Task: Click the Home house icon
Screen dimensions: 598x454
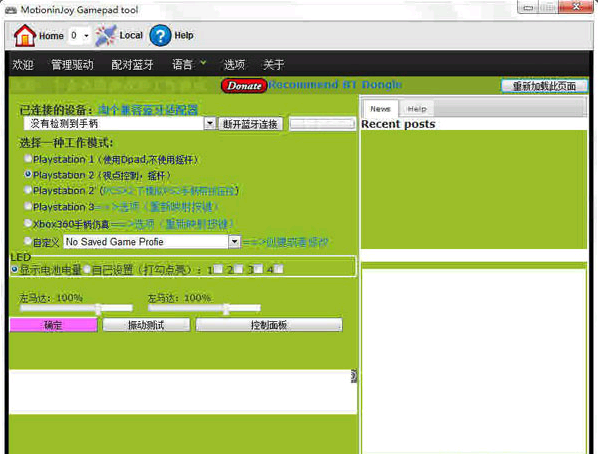Action: pyautogui.click(x=24, y=35)
